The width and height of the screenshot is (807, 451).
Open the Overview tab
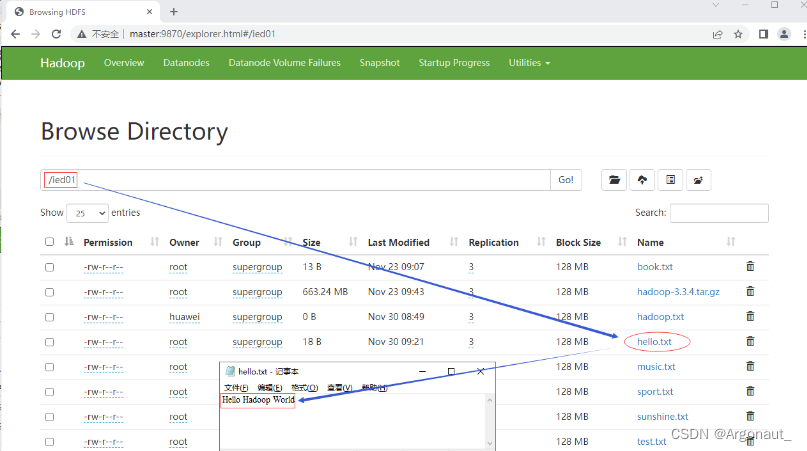pyautogui.click(x=124, y=63)
